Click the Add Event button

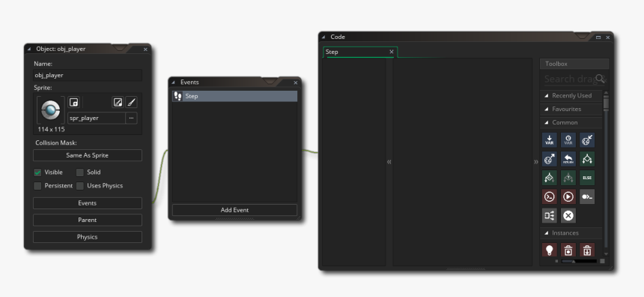point(234,210)
